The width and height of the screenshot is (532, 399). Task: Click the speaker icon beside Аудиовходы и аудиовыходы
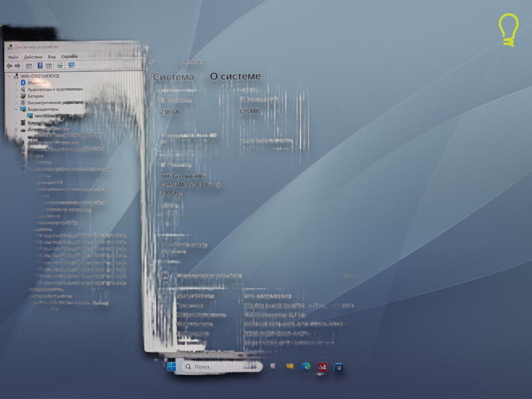click(23, 89)
